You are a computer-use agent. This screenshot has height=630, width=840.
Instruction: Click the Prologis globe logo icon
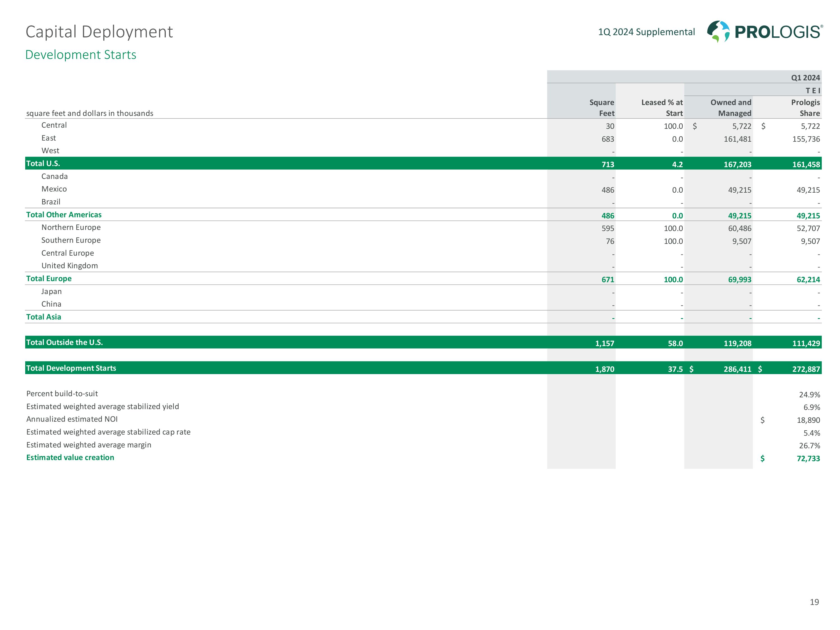[x=718, y=31]
